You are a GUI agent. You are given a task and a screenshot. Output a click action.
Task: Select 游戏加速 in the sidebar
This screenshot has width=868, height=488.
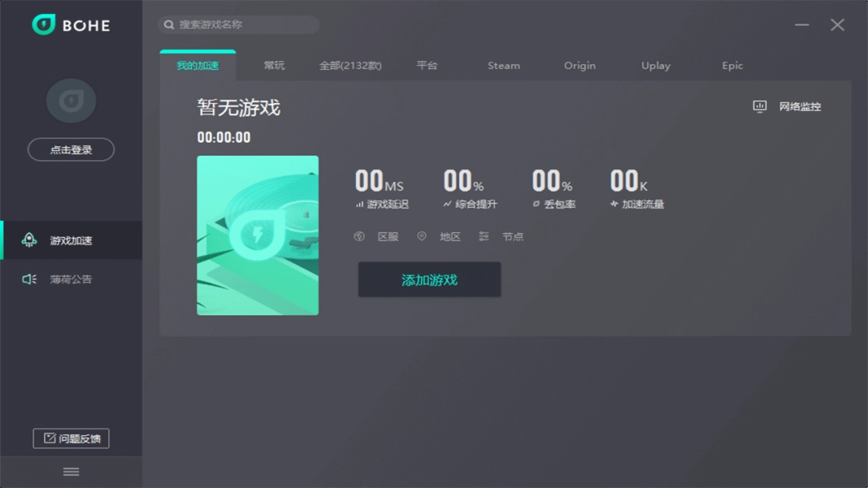click(71, 240)
